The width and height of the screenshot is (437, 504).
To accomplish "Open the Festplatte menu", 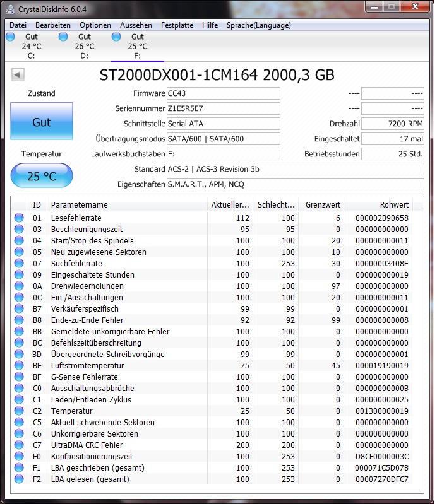I will click(x=177, y=25).
